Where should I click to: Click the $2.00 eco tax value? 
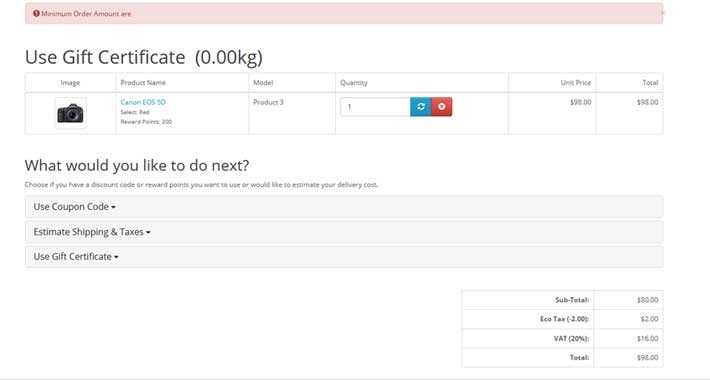coord(649,319)
